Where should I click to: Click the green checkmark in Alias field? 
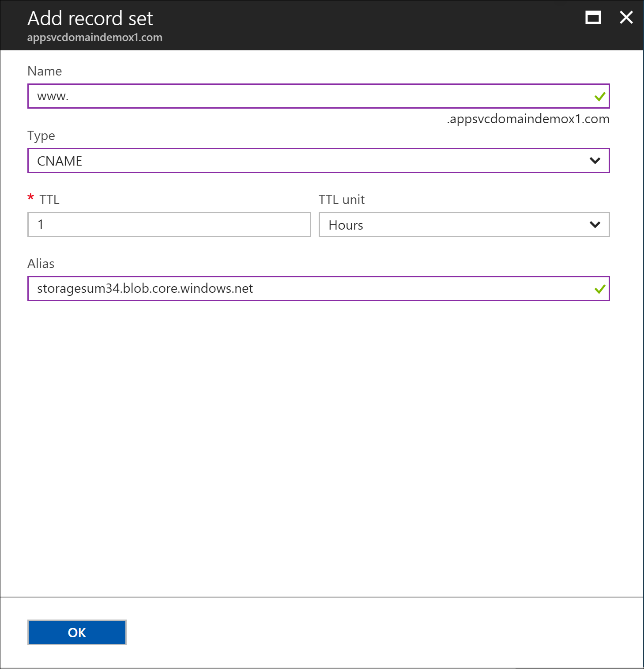599,289
